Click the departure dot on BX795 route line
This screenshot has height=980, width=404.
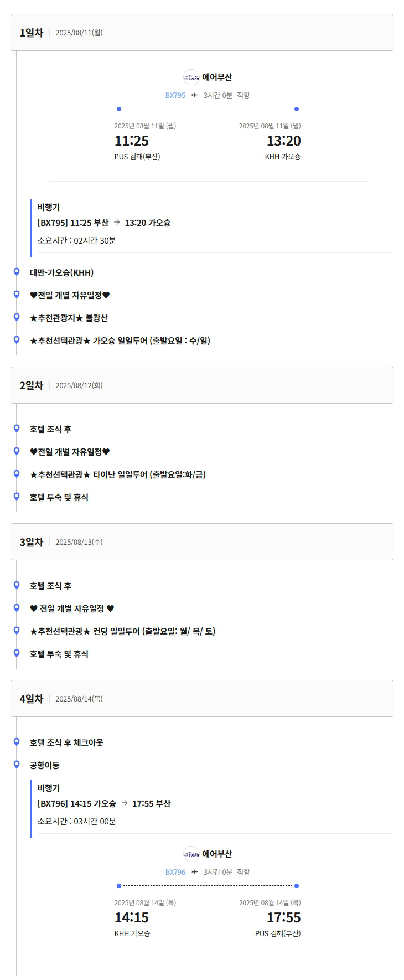point(119,109)
